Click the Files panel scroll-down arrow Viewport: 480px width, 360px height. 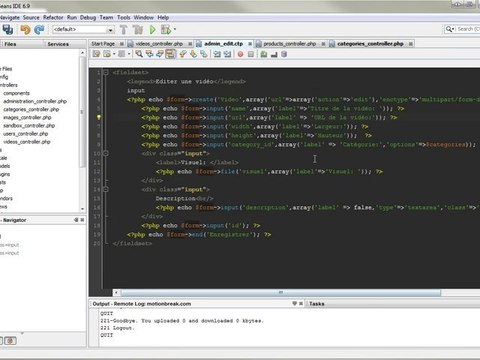point(82,209)
